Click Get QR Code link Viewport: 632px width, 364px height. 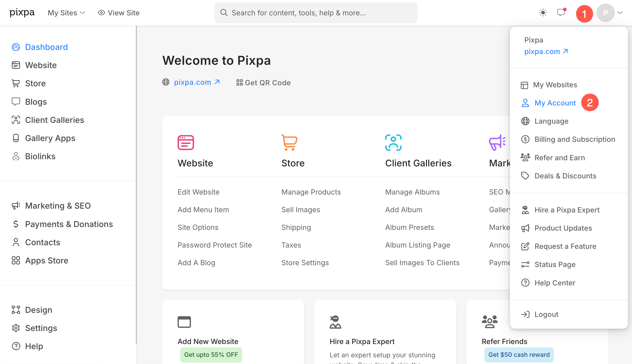[263, 83]
